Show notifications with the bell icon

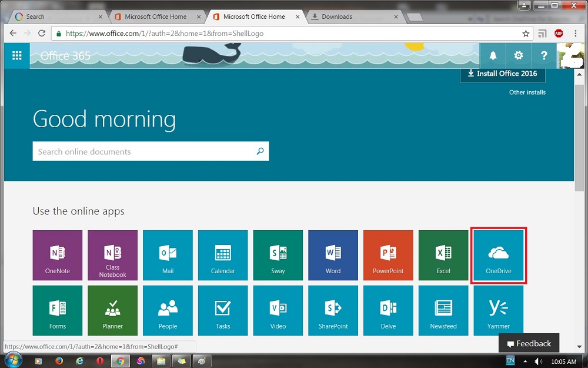pyautogui.click(x=493, y=56)
